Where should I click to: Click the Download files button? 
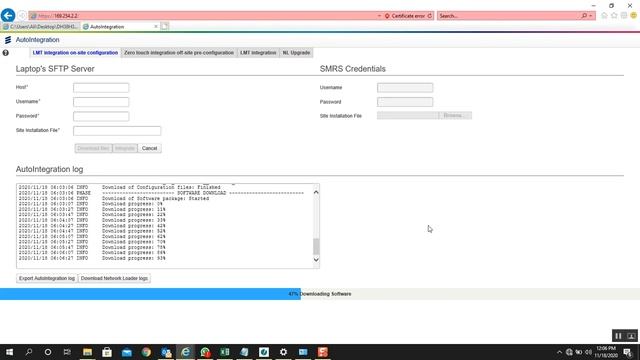[x=93, y=148]
